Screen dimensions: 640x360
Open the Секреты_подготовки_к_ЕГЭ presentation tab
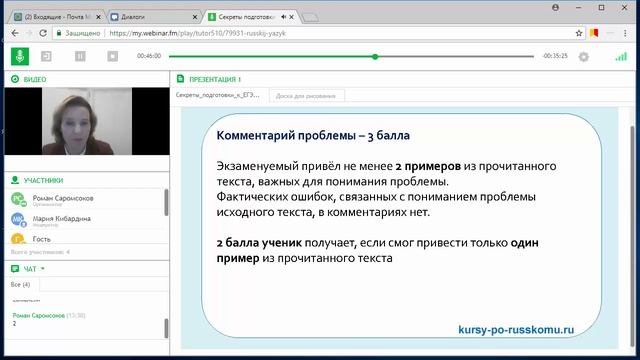coord(218,95)
